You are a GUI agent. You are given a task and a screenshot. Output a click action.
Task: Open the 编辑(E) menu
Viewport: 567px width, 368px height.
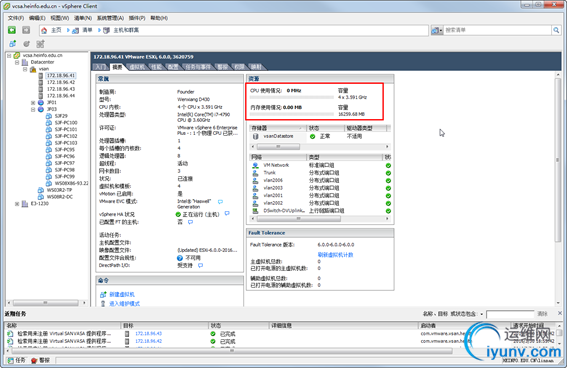coord(37,18)
